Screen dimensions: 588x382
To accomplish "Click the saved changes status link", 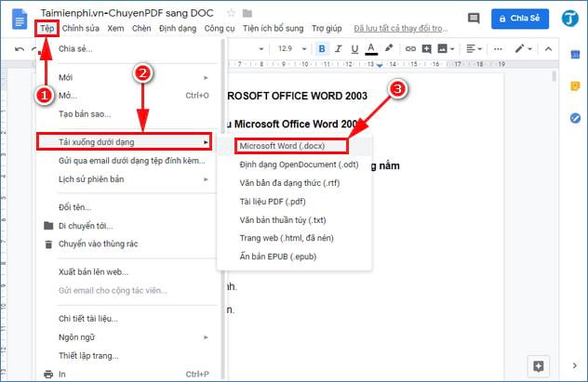I will [x=400, y=29].
